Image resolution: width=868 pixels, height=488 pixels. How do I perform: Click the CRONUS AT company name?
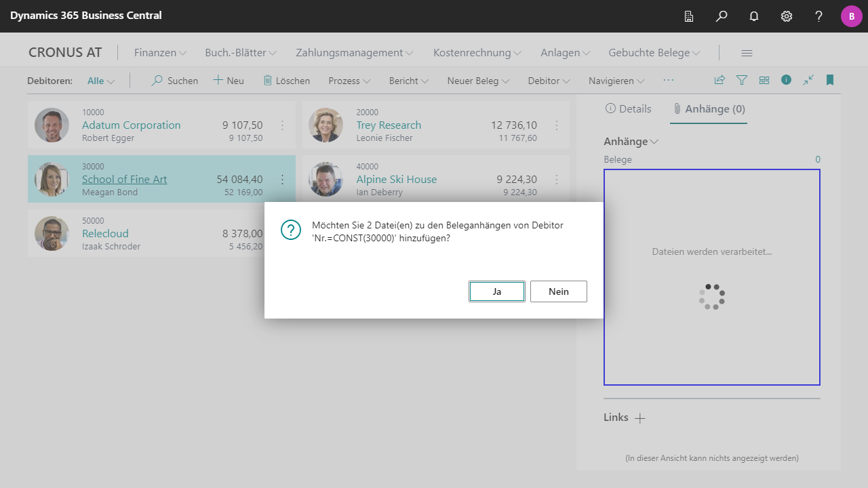click(x=65, y=53)
